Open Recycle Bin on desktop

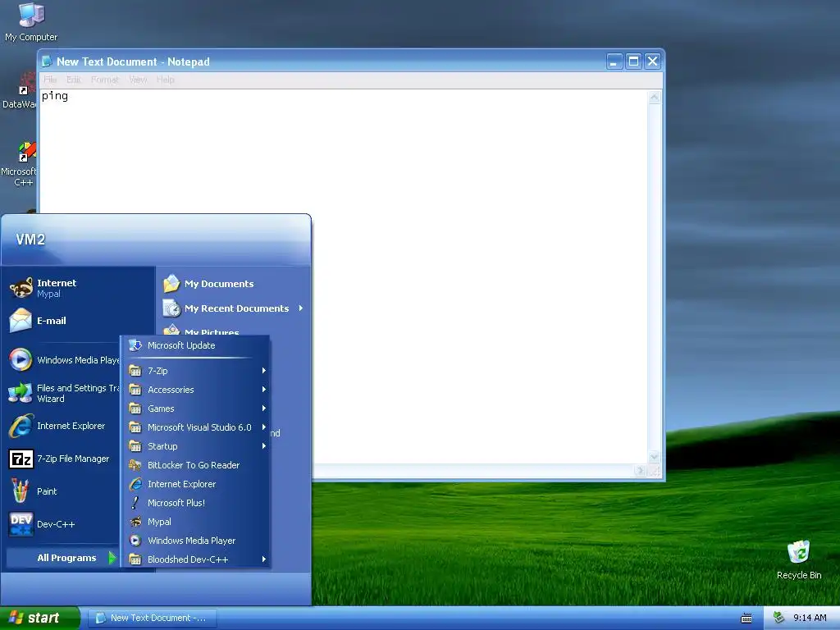click(x=799, y=559)
